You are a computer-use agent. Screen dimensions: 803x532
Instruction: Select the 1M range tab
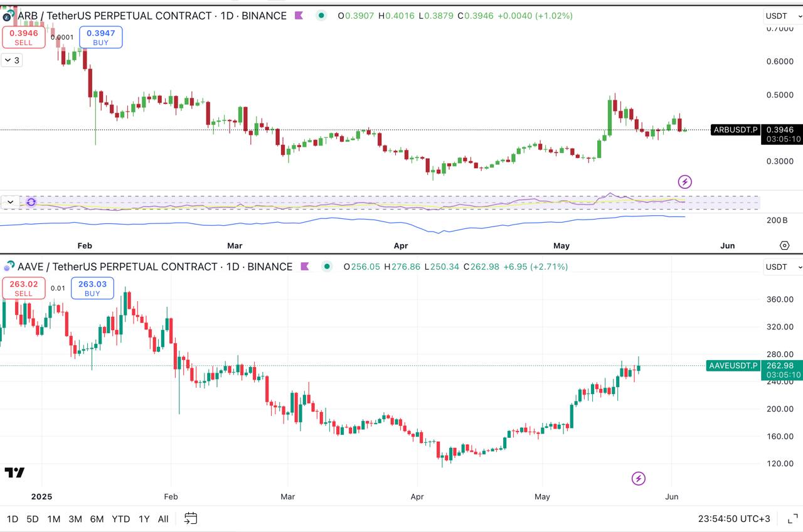pos(54,519)
